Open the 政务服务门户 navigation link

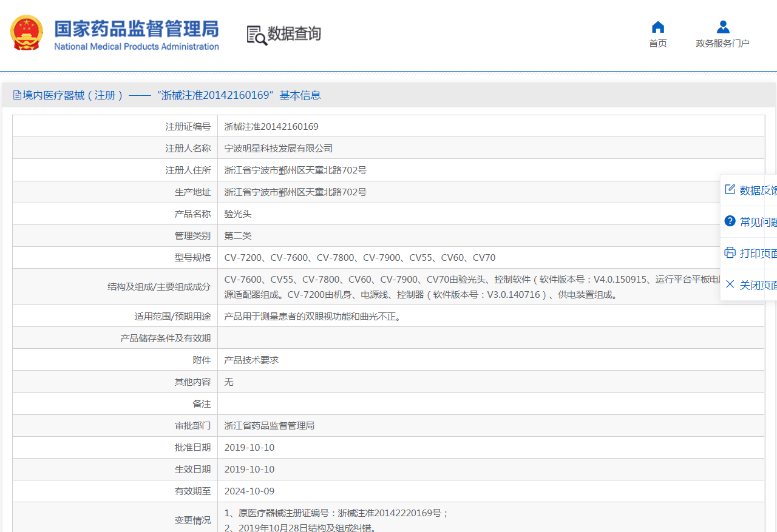pyautogui.click(x=722, y=44)
